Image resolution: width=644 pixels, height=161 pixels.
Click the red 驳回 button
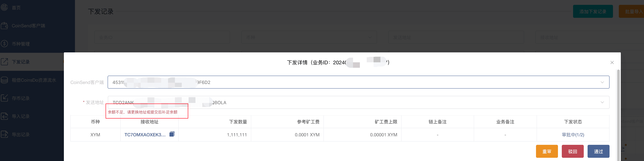pos(572,151)
